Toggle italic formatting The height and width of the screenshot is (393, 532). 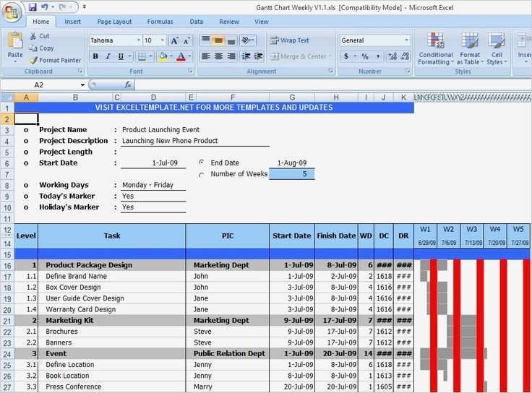[108, 56]
